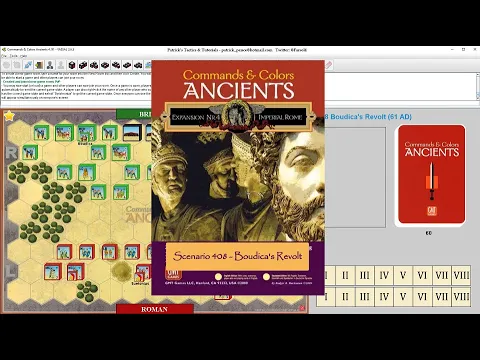
Task: Click the door-shaped Retire icon in toolbar
Action: tap(39, 65)
